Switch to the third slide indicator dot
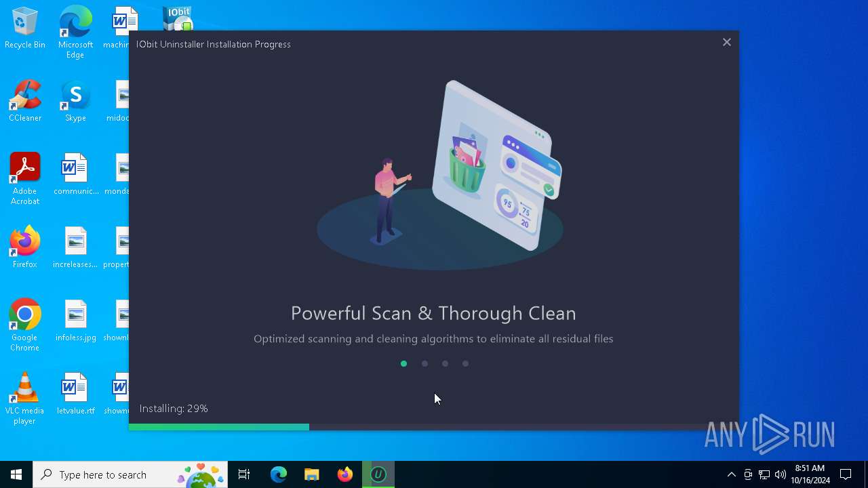Screen dimensions: 868x488 point(445,364)
